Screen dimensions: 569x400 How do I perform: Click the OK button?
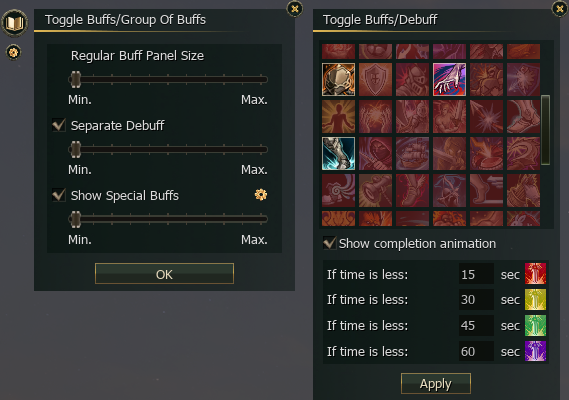[x=164, y=274]
